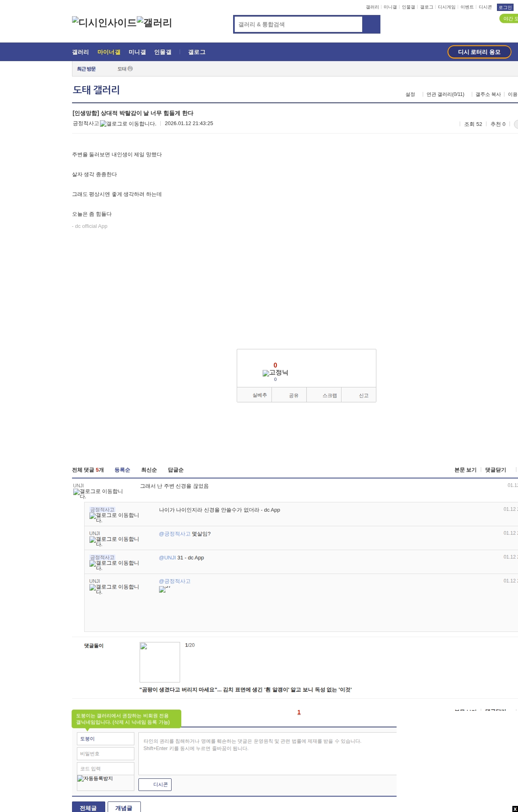Image resolution: width=518 pixels, height=812 pixels.
Task: Open the 댓글돌이 news thumbnail image
Action: tap(160, 662)
